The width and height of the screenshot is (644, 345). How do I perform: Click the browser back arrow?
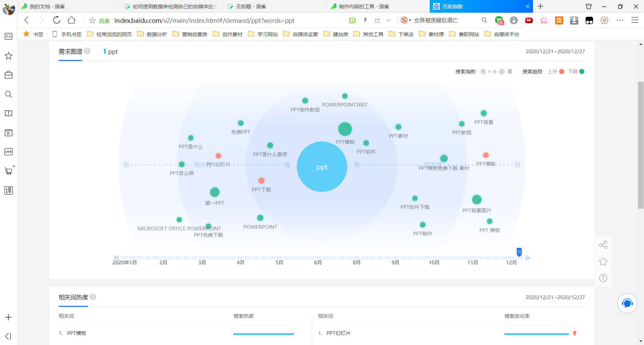pyautogui.click(x=27, y=20)
